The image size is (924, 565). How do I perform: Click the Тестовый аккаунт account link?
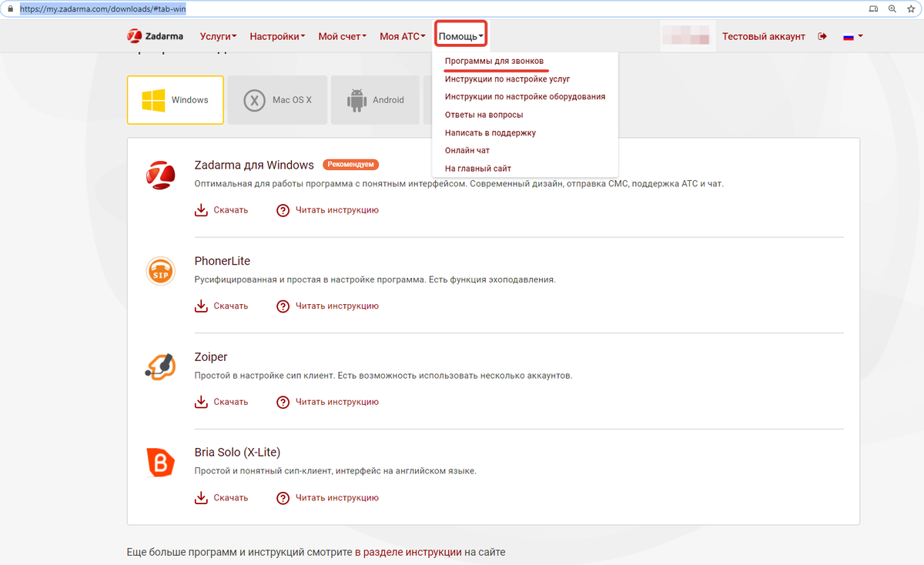click(x=764, y=36)
